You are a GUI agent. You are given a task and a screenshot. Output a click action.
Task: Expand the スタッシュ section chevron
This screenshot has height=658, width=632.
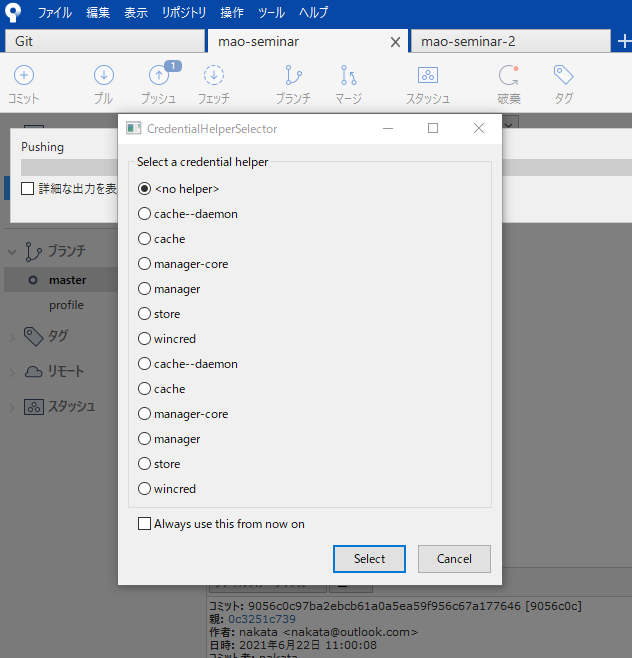pos(12,407)
